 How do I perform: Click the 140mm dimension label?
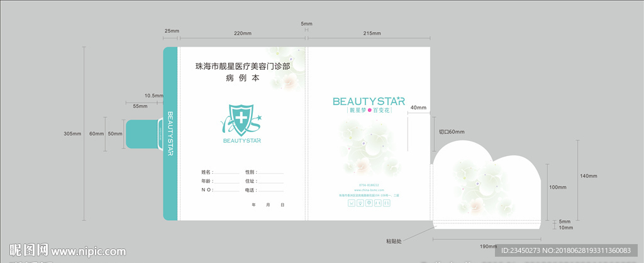tap(589, 176)
